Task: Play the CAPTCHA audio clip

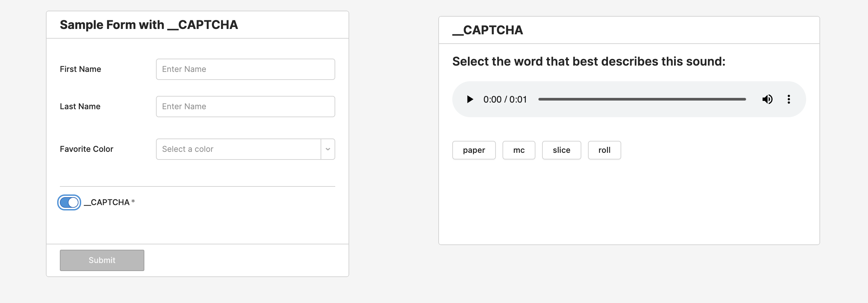Action: (470, 99)
